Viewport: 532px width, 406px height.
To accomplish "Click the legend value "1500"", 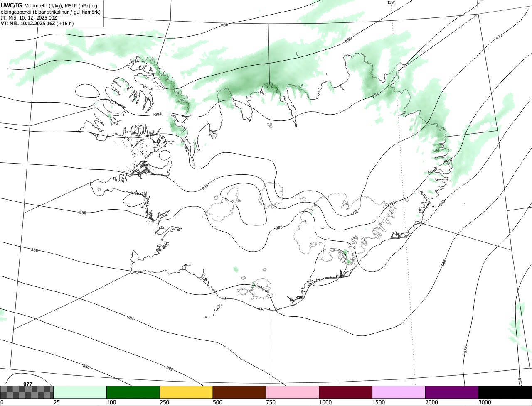I will click(379, 402).
